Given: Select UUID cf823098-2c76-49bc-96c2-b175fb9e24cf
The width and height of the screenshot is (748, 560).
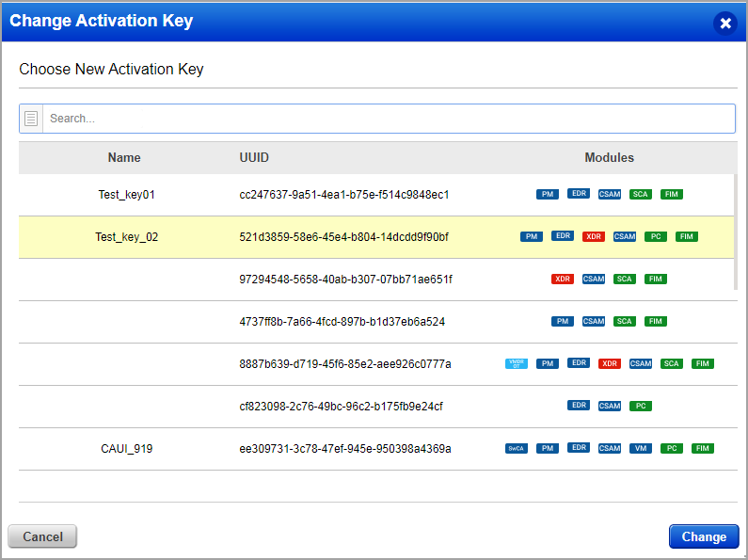Looking at the screenshot, I should pyautogui.click(x=342, y=407).
